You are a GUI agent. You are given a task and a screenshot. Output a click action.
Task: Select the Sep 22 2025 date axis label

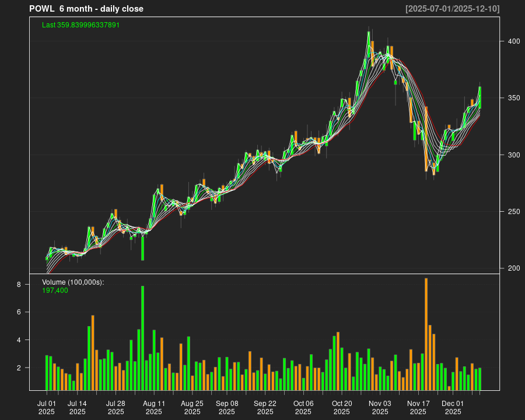[265, 407]
